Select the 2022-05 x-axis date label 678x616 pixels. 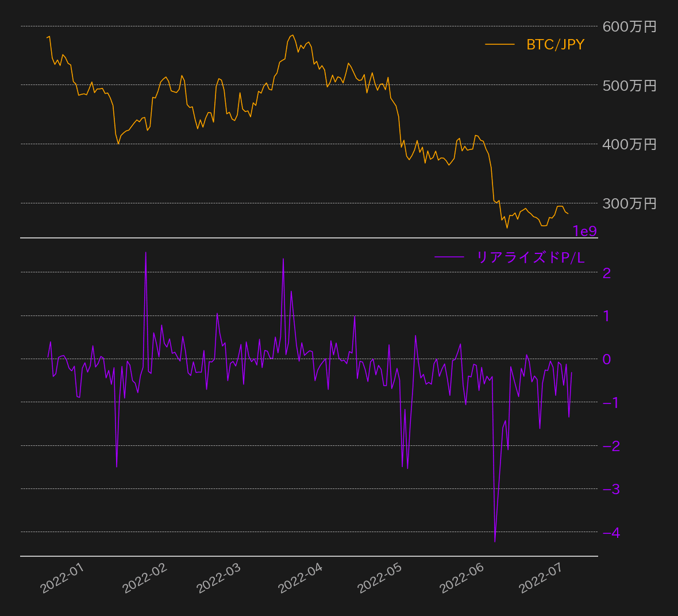(x=379, y=577)
